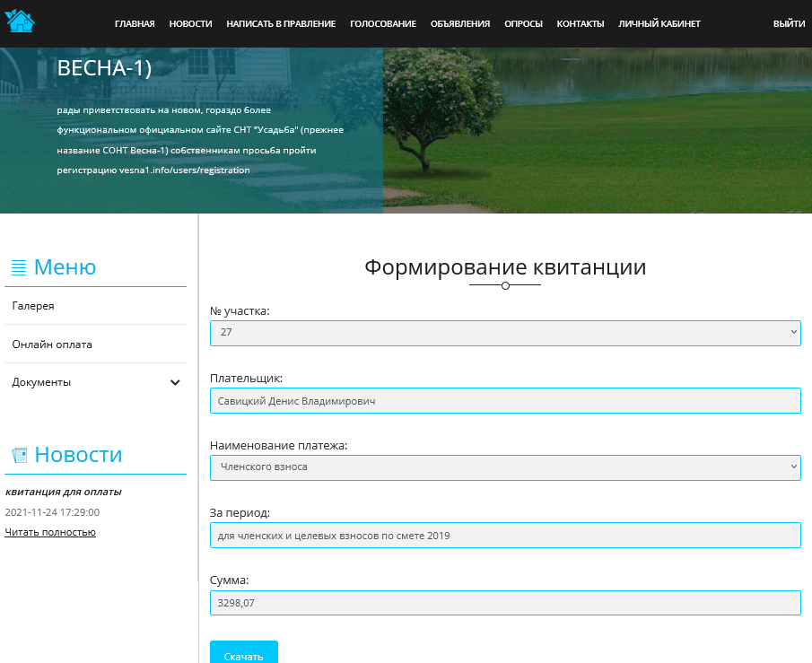Click the За период input field
This screenshot has height=663, width=812.
tap(505, 536)
